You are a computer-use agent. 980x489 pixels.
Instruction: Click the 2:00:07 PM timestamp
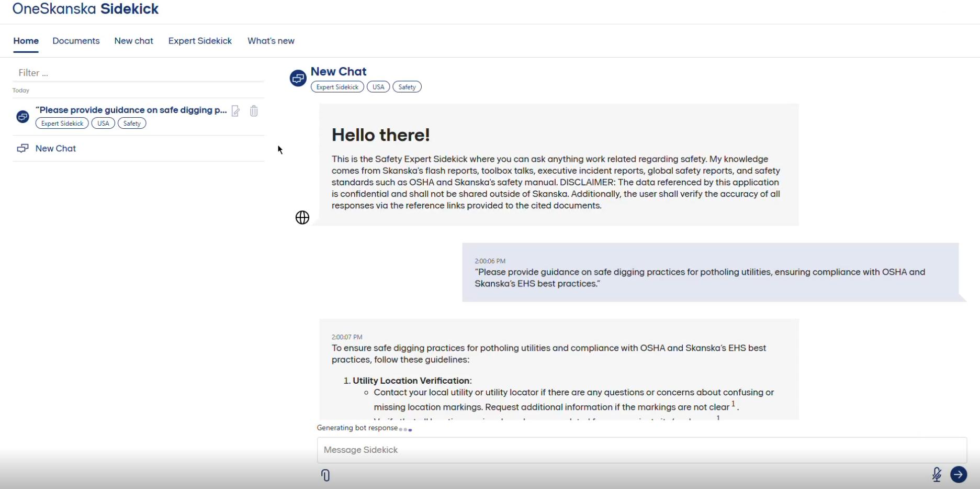tap(347, 337)
